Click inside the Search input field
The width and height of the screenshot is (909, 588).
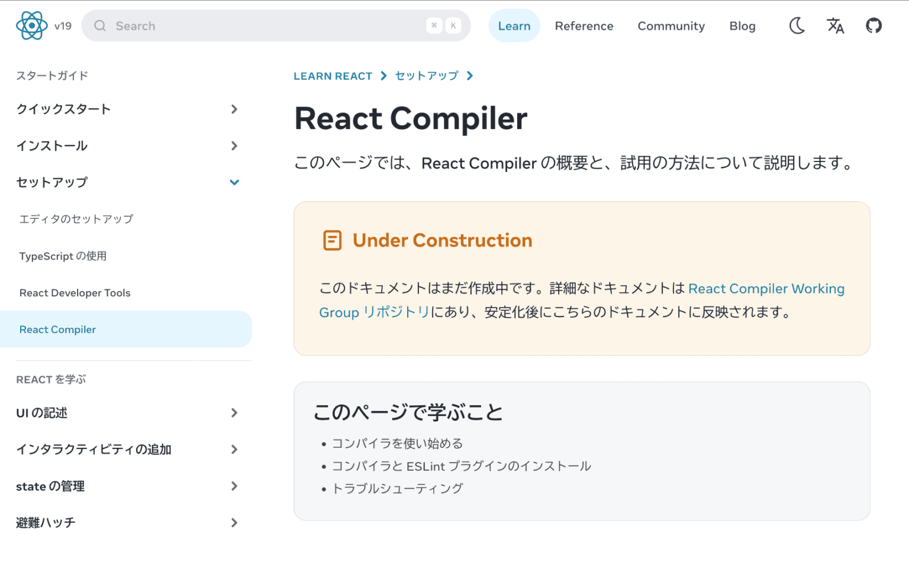[237, 25]
